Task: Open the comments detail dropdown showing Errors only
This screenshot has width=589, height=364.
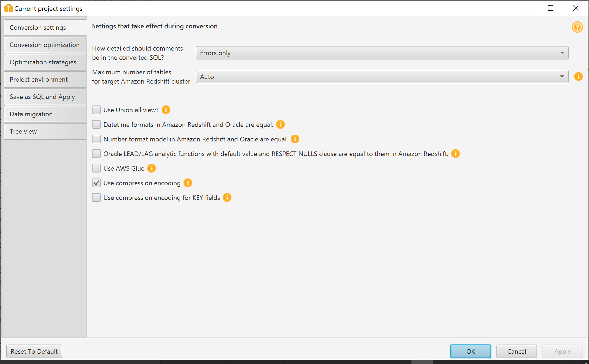Action: point(382,53)
